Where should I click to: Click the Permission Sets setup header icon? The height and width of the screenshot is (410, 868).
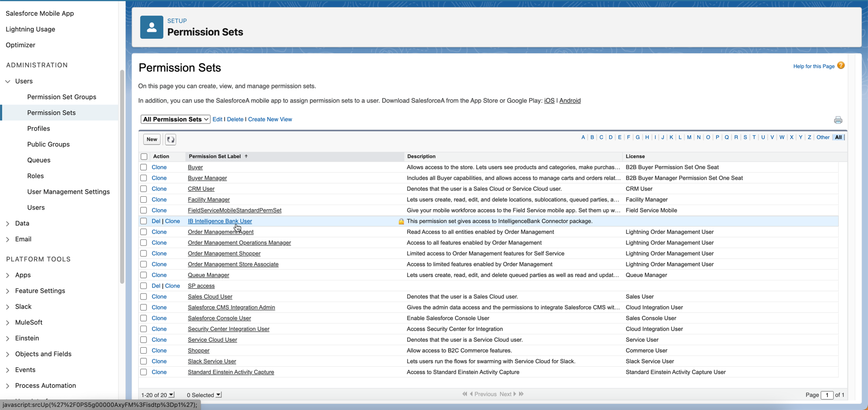(152, 27)
